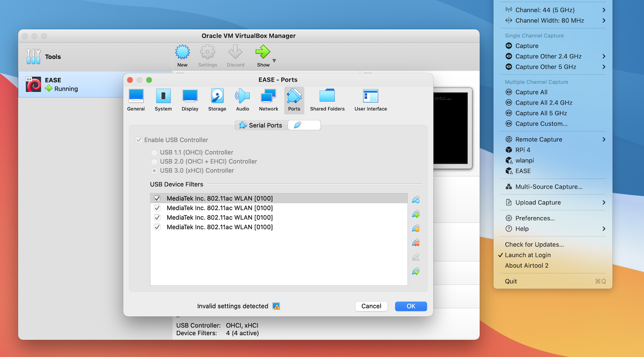Select the Ports settings category
Viewport: 644px width, 357px height.
point(294,100)
